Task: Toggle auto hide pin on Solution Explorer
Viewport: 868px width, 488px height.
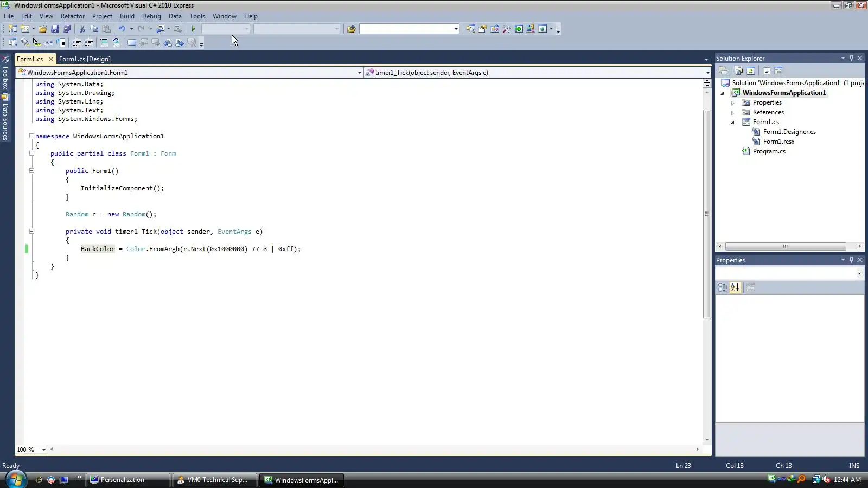Action: click(851, 58)
